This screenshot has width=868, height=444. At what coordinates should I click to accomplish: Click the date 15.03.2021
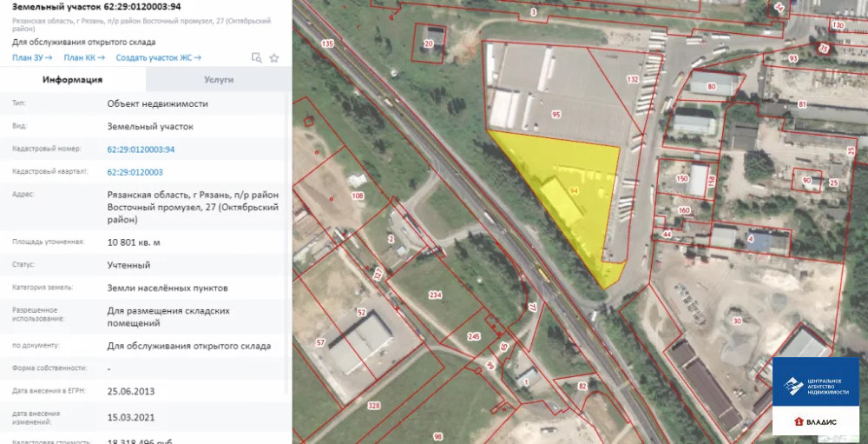[x=131, y=417]
